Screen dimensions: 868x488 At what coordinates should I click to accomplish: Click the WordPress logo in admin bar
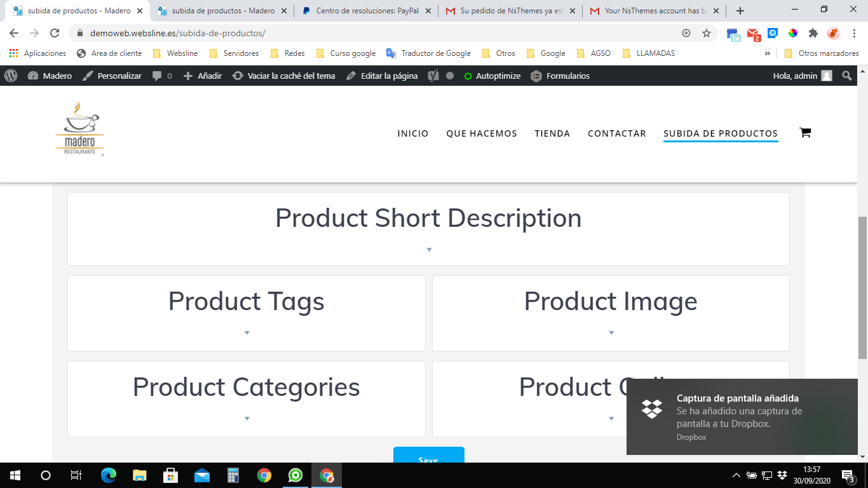(11, 76)
